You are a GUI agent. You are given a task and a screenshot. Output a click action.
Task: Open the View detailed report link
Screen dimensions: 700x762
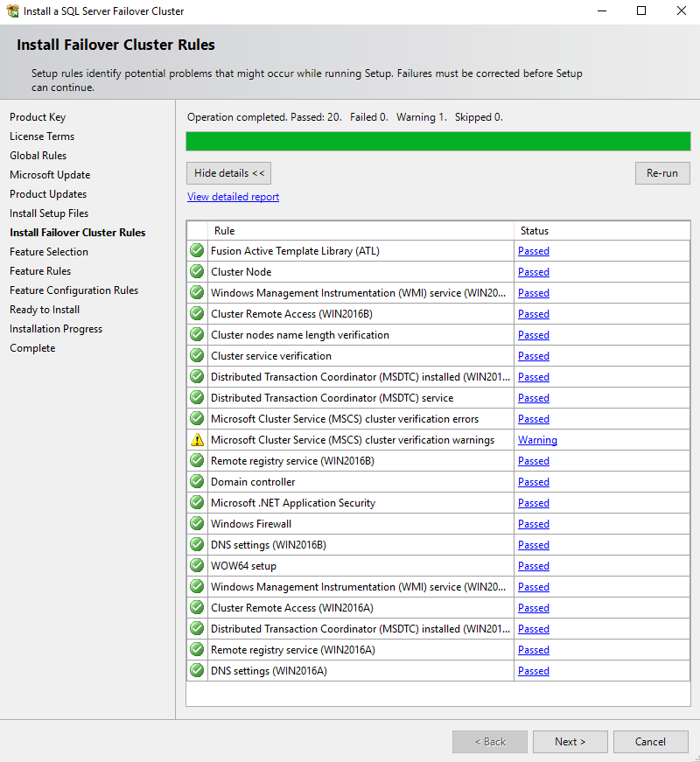234,197
